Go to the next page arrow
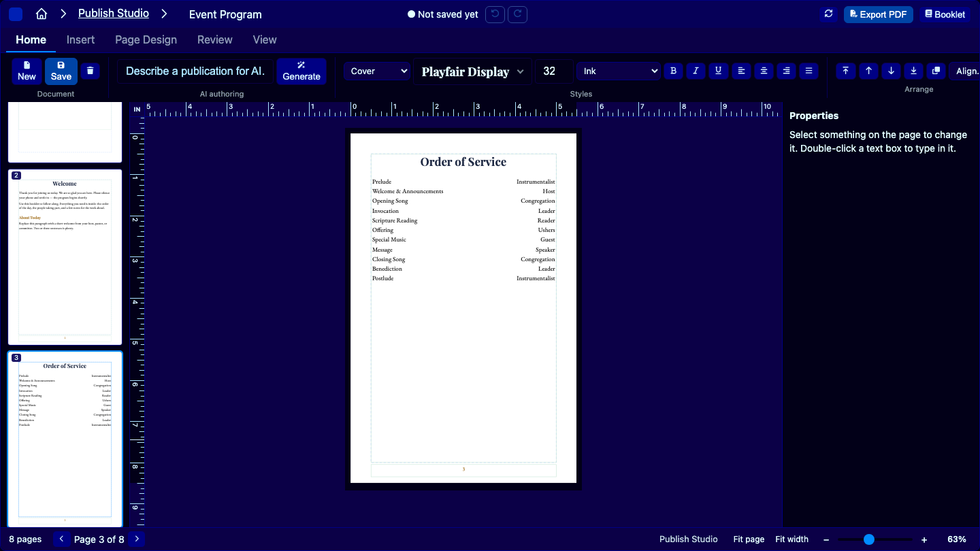 point(137,539)
